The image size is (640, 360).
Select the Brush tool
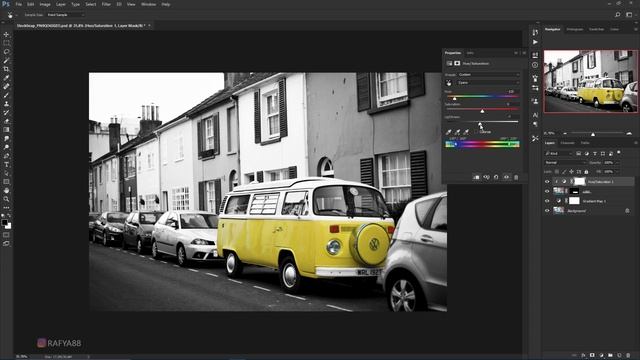[6, 95]
